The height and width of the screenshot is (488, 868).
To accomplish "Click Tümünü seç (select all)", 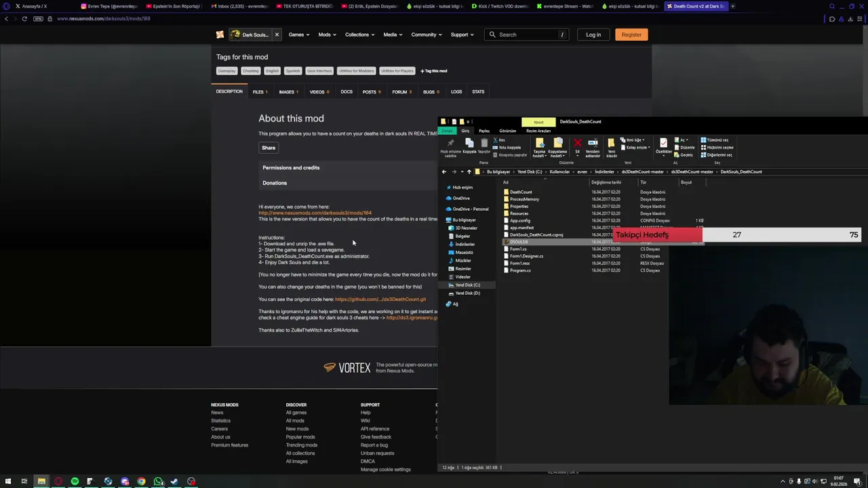I will [x=715, y=140].
